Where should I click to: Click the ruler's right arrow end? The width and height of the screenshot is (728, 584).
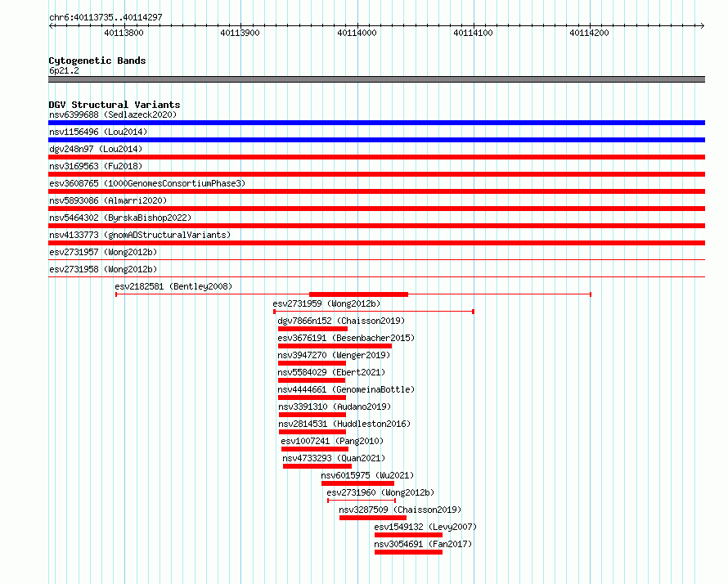pos(702,25)
